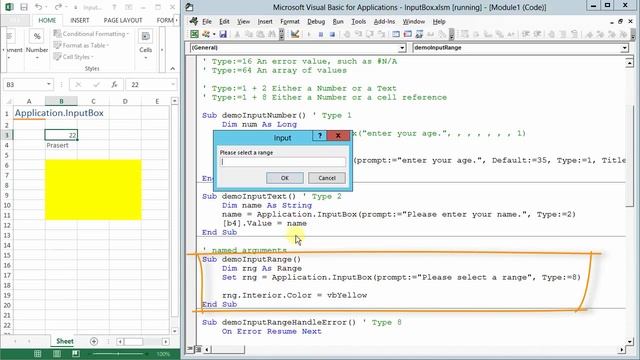Click the help question mark in Input dialog
This screenshot has width=640, height=360.
pos(320,136)
